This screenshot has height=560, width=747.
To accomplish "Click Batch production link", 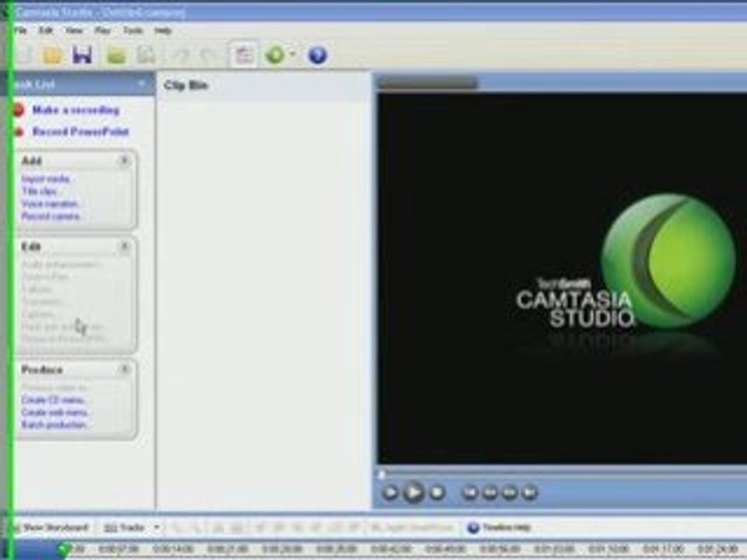I will [54, 425].
